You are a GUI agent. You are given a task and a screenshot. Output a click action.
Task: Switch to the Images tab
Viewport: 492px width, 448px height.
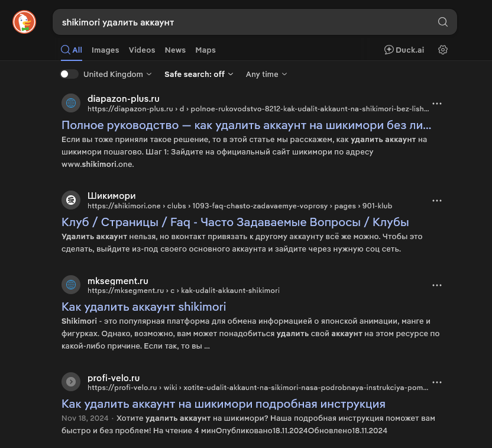tap(105, 50)
